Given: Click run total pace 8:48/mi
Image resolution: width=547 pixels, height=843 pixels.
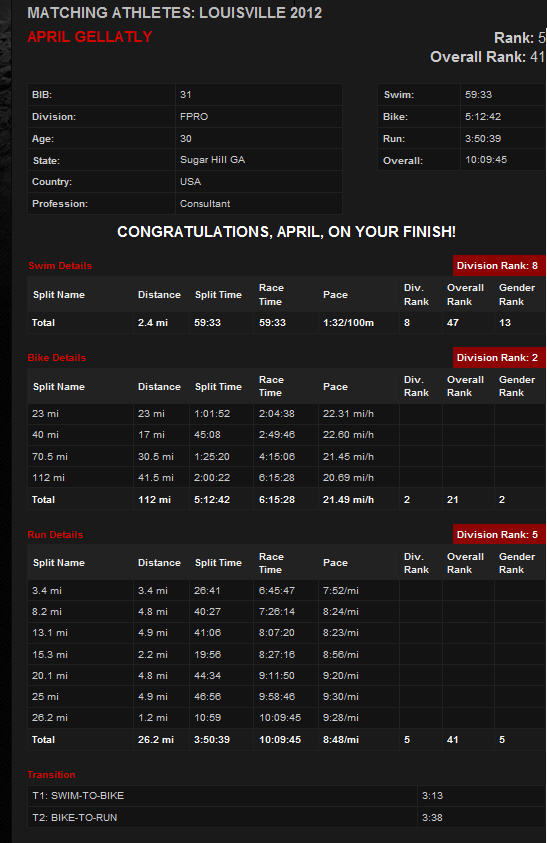Looking at the screenshot, I should click(340, 739).
